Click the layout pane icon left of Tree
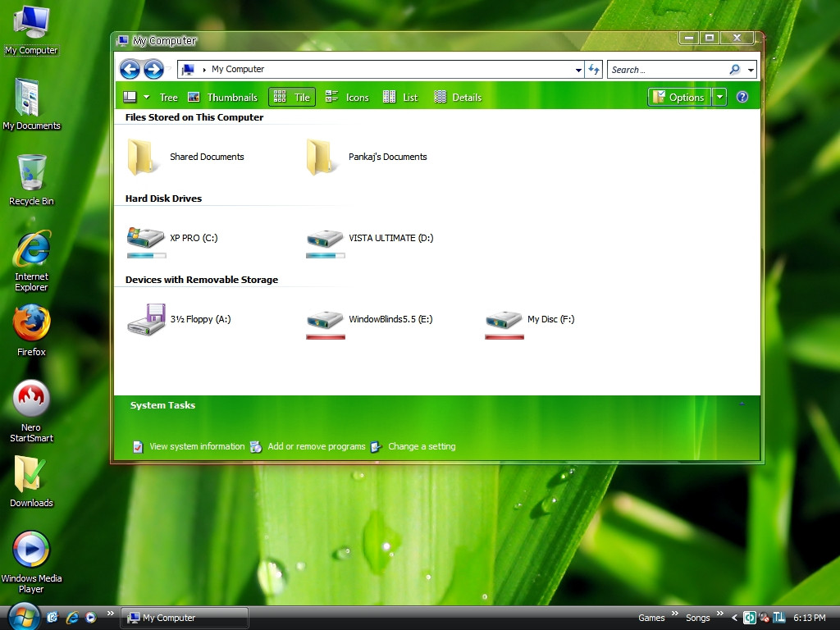The width and height of the screenshot is (840, 630). coord(130,97)
